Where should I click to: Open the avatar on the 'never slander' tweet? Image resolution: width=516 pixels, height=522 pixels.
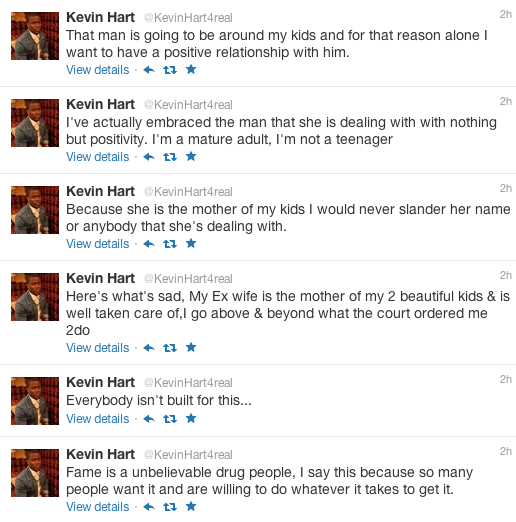click(35, 210)
